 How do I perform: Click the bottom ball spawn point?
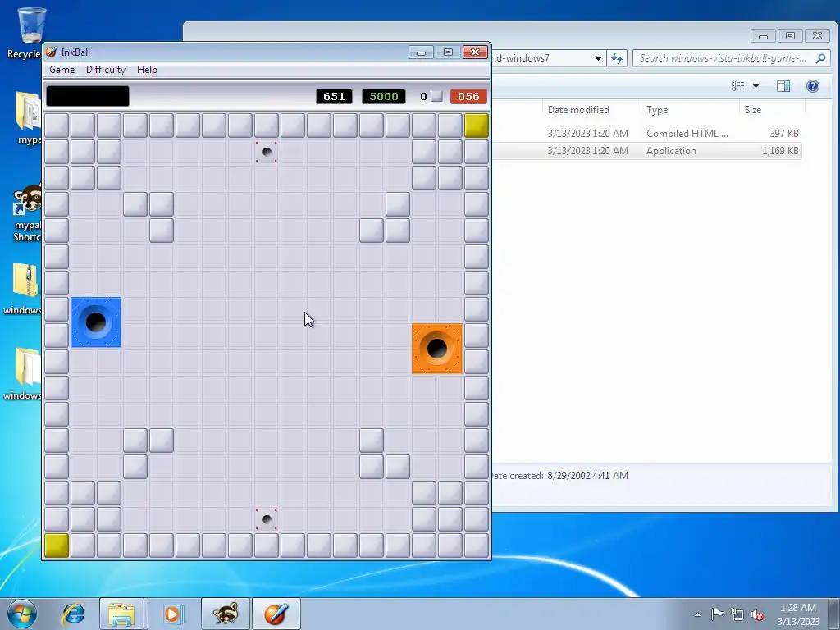point(267,519)
